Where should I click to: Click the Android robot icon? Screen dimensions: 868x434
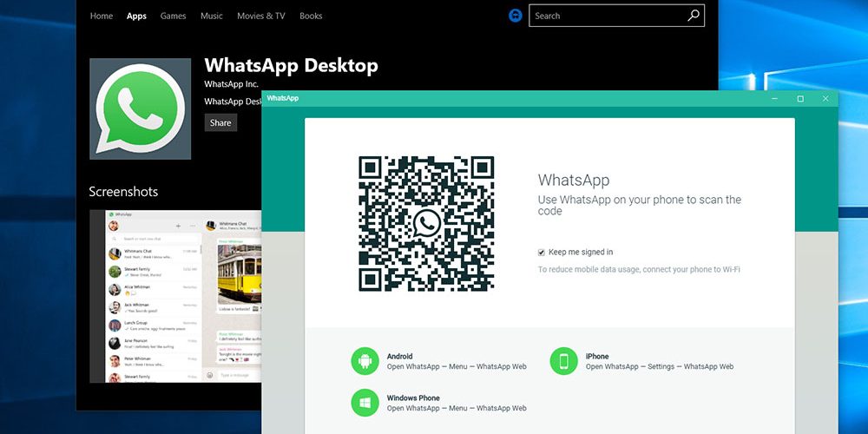365,361
